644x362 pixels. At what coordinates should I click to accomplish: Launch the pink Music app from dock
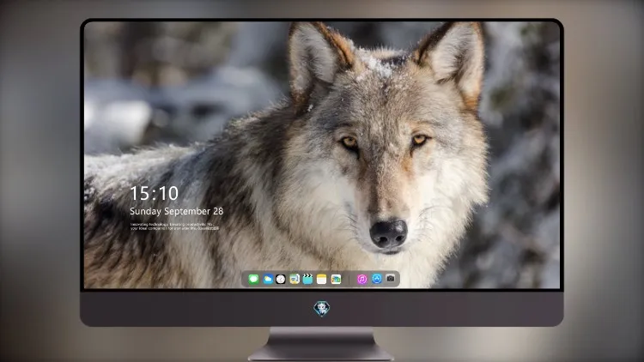361,280
